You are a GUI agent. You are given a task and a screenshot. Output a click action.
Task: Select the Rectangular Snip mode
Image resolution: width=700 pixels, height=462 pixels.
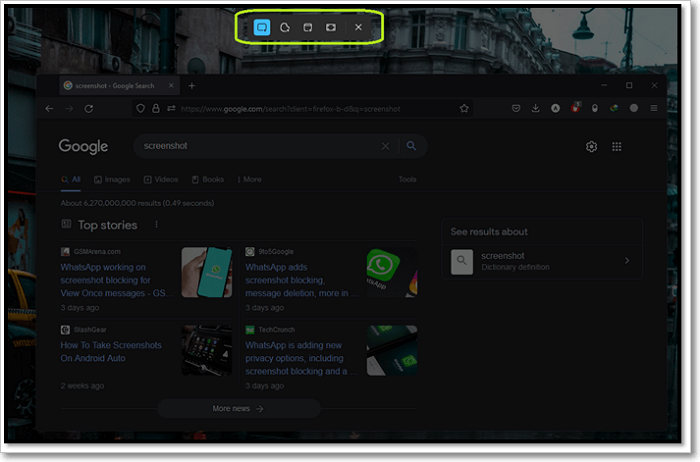[262, 27]
